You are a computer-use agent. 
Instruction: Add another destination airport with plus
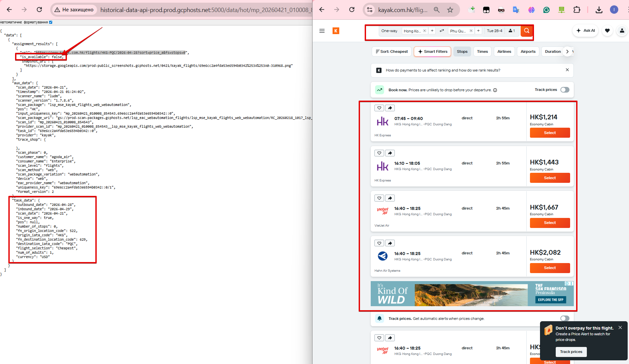click(478, 31)
